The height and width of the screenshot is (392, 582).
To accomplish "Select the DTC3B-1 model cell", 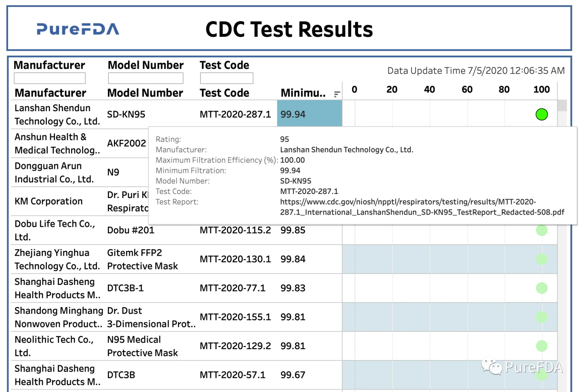I will (x=125, y=288).
